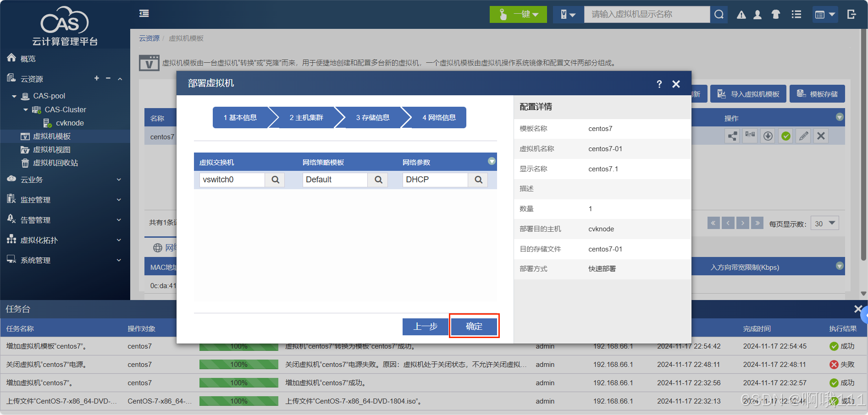Open the per-page count dropdown showing 30

(x=825, y=223)
